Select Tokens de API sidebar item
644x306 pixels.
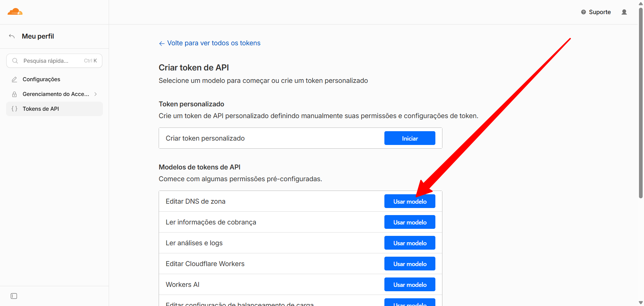click(54, 109)
